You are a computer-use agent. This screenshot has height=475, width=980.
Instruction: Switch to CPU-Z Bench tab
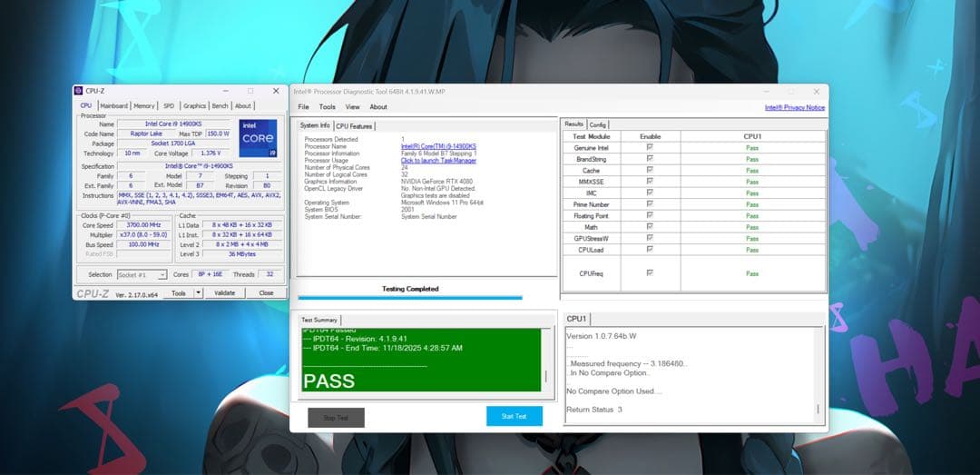click(x=220, y=105)
